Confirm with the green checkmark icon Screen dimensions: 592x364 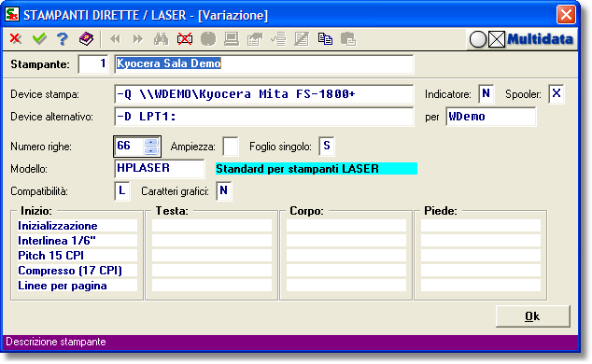pos(39,38)
